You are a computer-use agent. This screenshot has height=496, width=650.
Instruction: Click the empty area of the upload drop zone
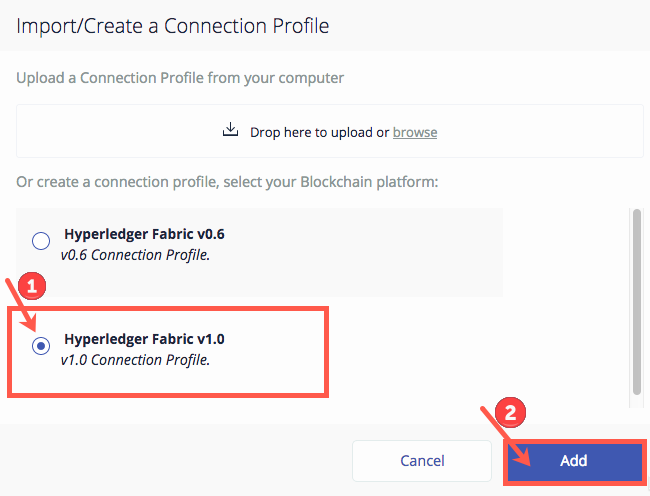coord(539,131)
